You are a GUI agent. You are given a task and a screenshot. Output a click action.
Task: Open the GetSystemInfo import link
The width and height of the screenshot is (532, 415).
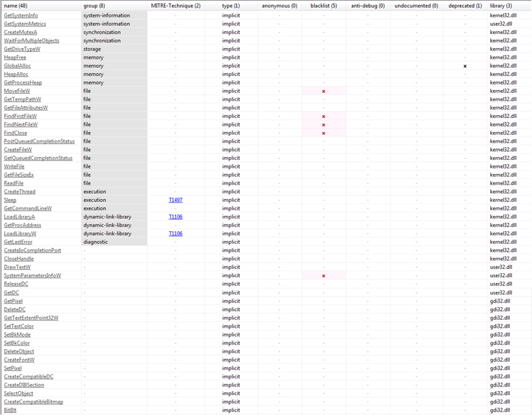21,15
